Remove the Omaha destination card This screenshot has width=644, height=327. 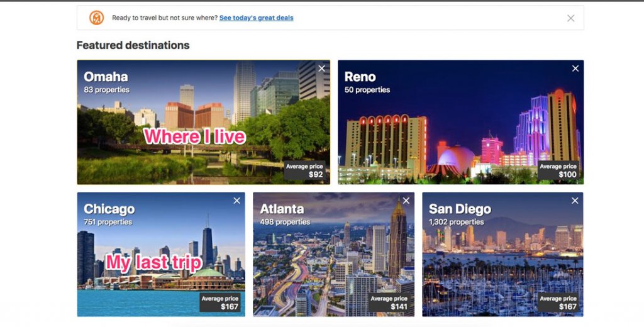(321, 69)
